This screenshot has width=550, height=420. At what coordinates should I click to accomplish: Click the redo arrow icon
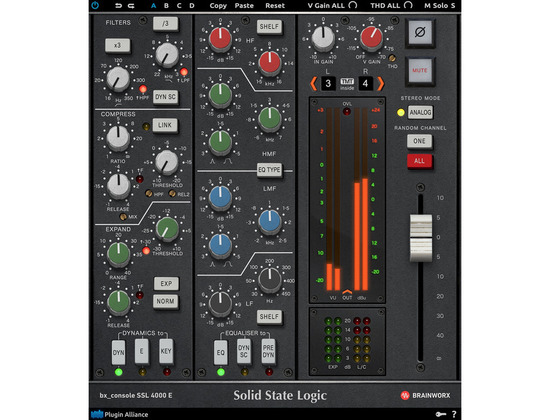click(131, 6)
